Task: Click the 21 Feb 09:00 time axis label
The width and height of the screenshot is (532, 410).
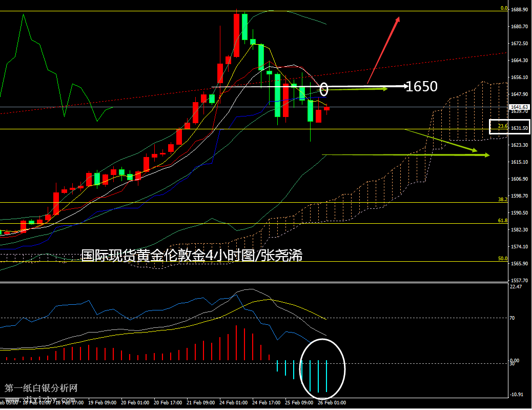Action: [202, 403]
